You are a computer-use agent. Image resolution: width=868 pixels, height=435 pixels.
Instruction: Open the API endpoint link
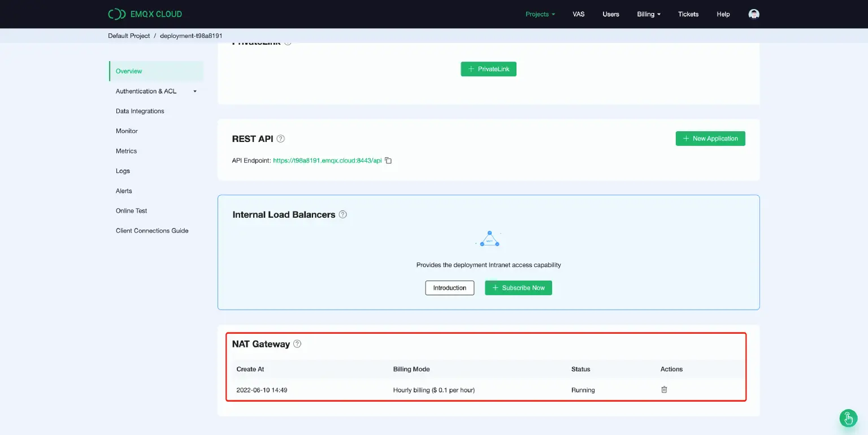click(x=327, y=160)
